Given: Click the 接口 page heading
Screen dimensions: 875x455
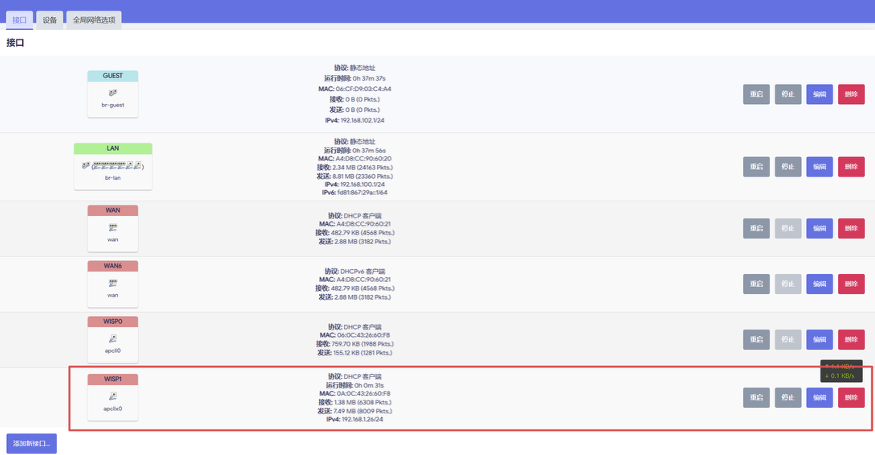Looking at the screenshot, I should pos(15,43).
